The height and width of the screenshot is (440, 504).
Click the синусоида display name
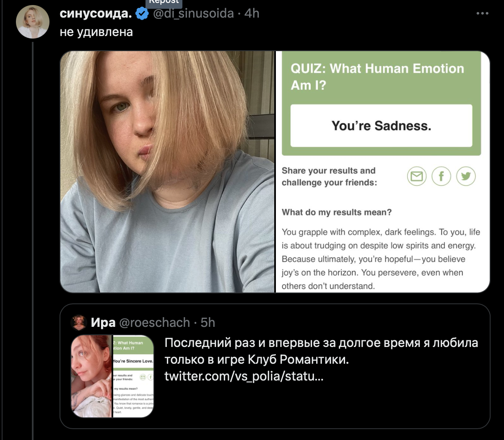tap(96, 13)
